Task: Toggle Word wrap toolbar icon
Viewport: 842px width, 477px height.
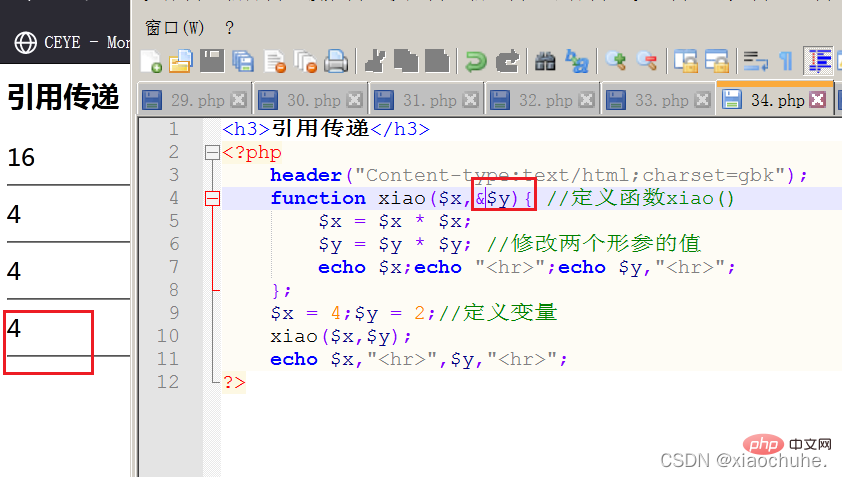Action: pos(755,61)
